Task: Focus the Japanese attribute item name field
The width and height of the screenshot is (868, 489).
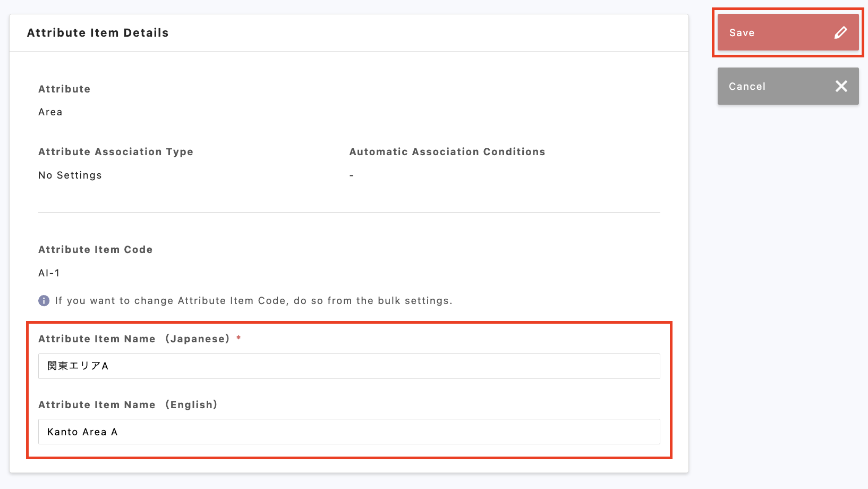Action: tap(348, 366)
